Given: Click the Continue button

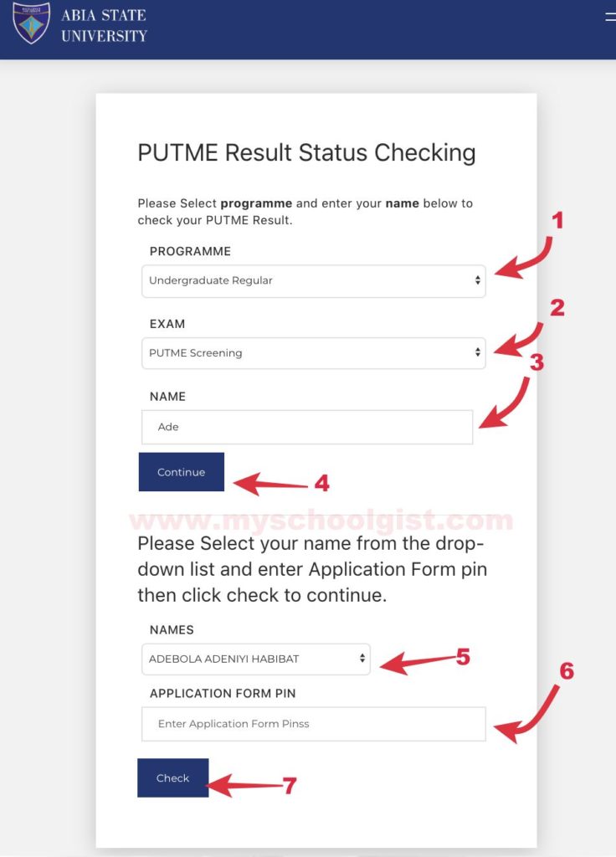Looking at the screenshot, I should [181, 471].
